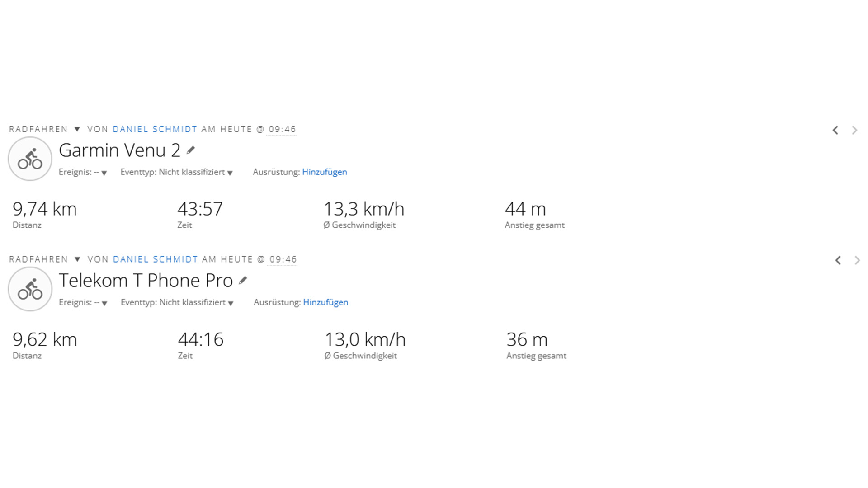
Task: Open Eventtyp dropdown for Telekom T Phone Pro
Action: pos(231,303)
